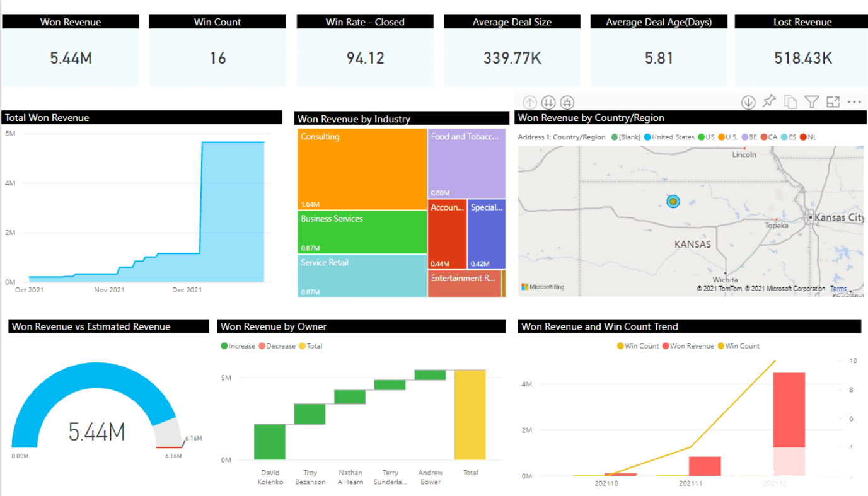Click the Microsoft Bing logo on the map
Viewport: 868px width, 496px height.
pyautogui.click(x=543, y=287)
